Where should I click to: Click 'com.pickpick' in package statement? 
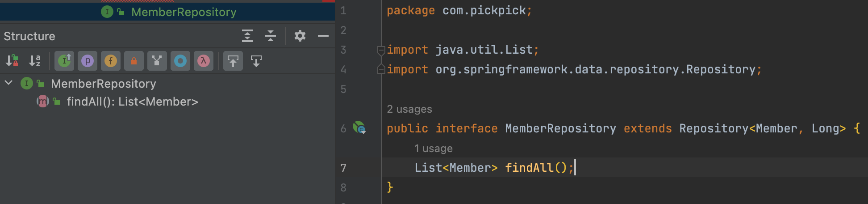(x=484, y=11)
